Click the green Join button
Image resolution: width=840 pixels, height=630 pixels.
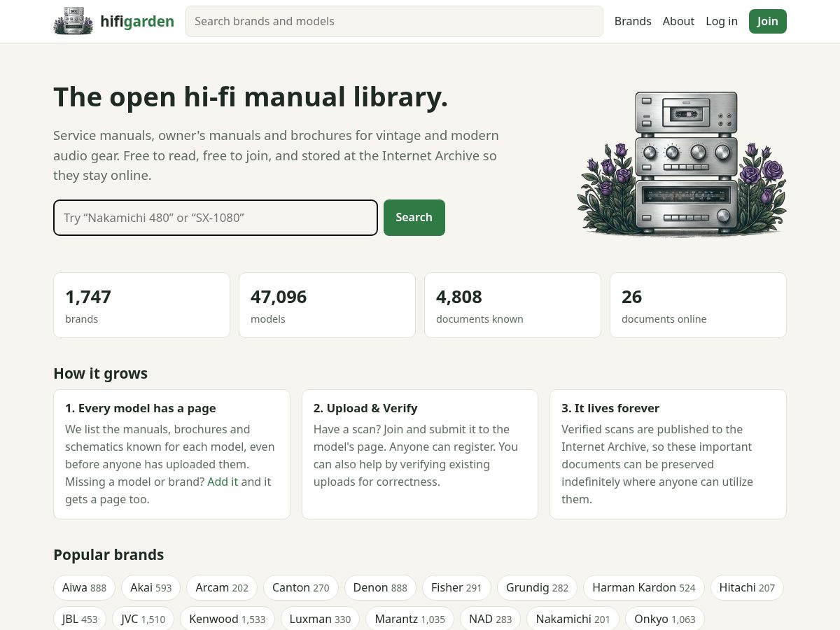point(767,21)
